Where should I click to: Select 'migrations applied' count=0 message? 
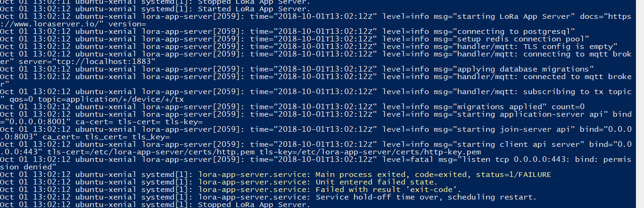coord(512,107)
